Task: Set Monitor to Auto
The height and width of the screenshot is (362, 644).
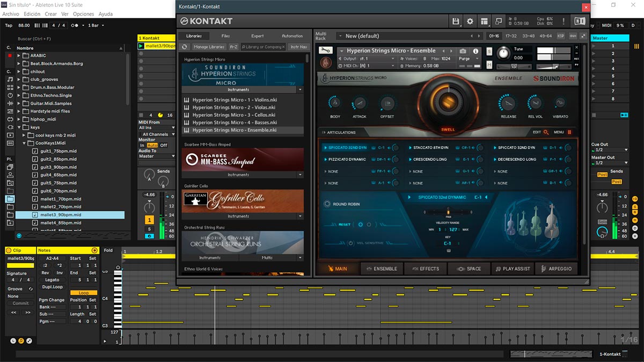Action: click(x=152, y=145)
